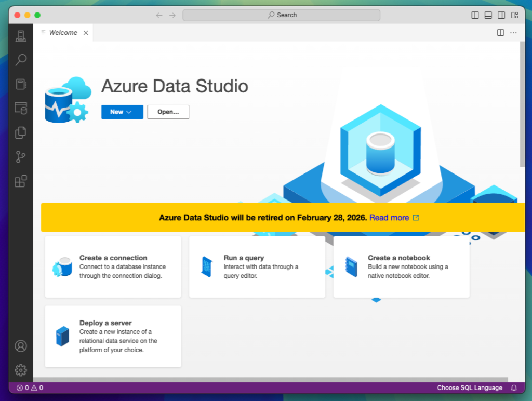The width and height of the screenshot is (532, 401).
Task: Follow the Read more retirement link
Action: click(389, 218)
